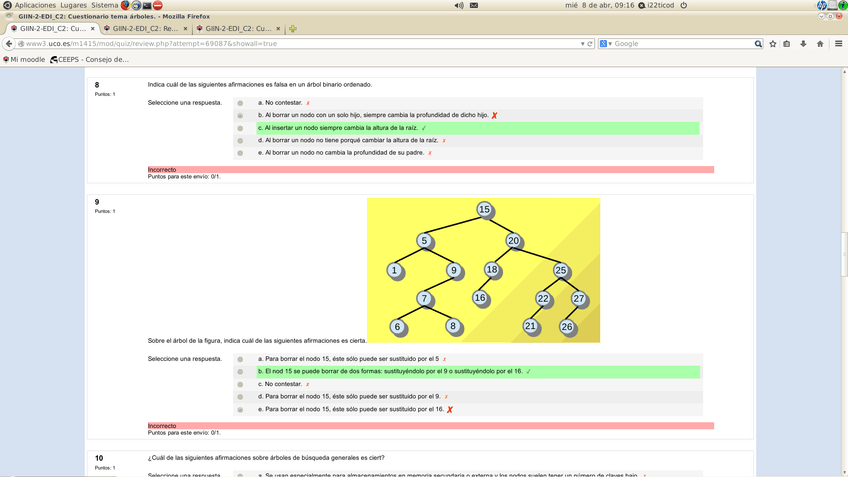Screen dimensions: 848x477
Task: Open the Firefox downloads arrow
Action: (x=803, y=44)
